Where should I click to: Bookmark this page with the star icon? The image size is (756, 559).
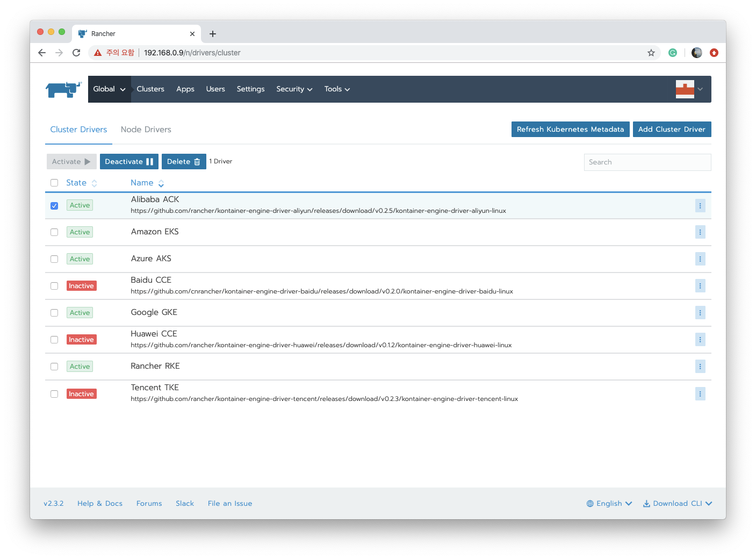(x=651, y=53)
